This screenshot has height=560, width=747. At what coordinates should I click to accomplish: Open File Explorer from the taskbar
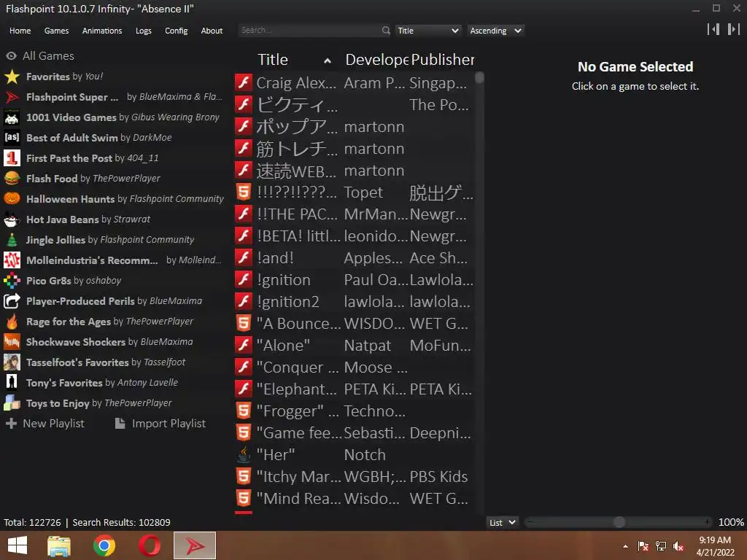59,545
